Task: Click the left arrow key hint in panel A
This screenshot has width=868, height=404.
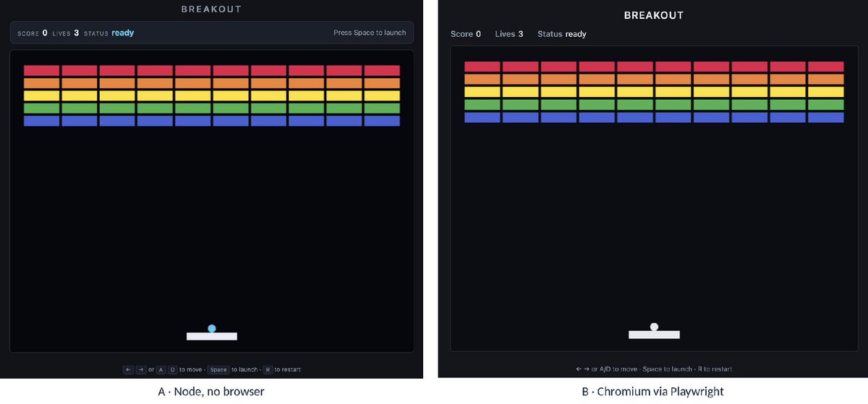Action: (128, 369)
